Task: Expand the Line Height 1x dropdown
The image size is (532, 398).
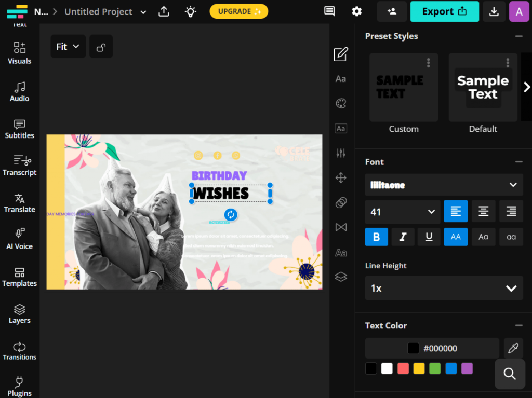Action: coord(444,288)
